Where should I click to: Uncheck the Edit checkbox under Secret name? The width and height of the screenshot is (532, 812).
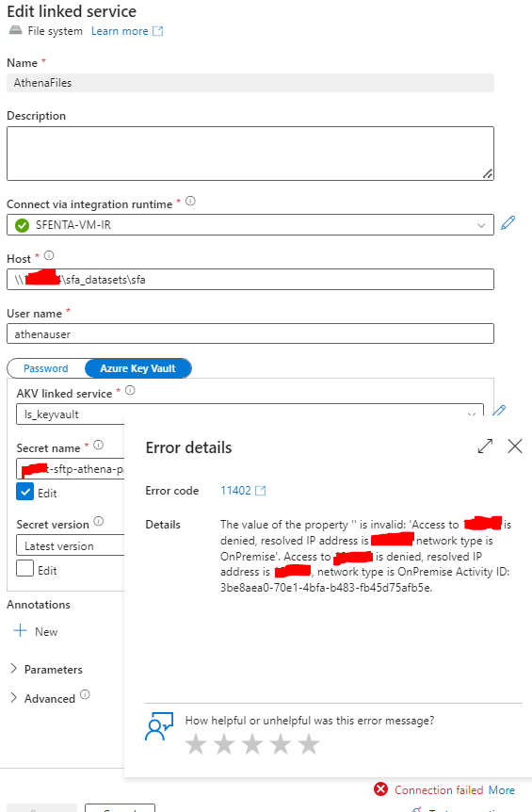(x=24, y=492)
